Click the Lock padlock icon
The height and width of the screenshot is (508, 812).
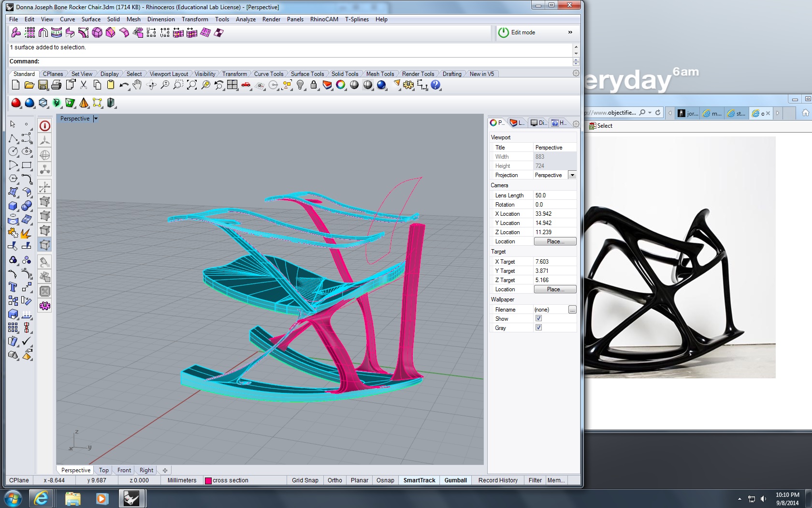tap(314, 85)
